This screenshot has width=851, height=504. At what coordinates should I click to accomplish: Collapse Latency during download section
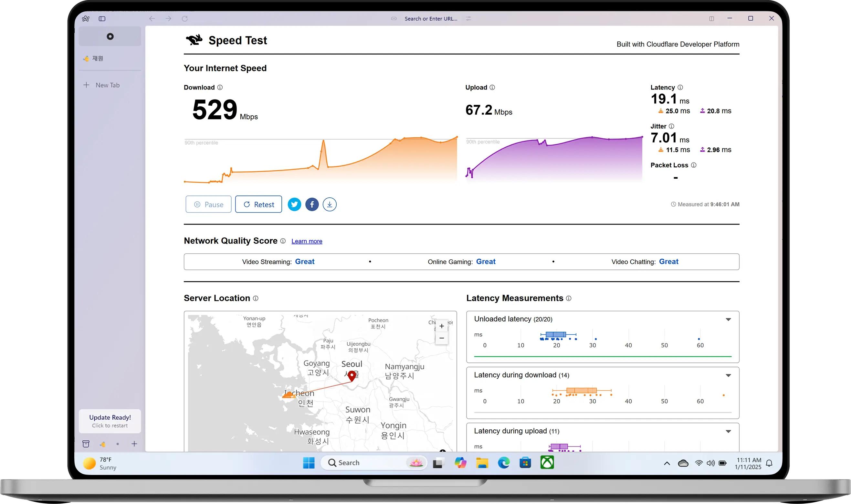[x=728, y=375]
